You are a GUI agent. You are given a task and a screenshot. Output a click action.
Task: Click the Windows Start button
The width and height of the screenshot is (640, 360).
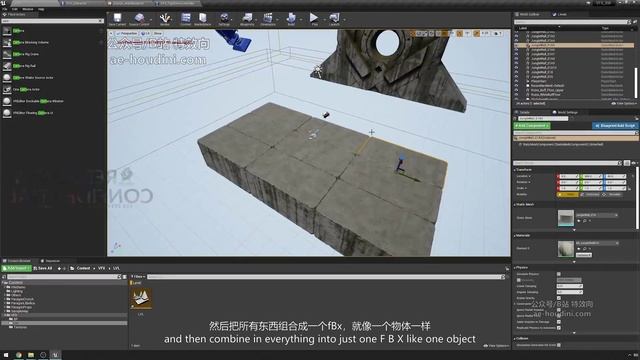coord(6,355)
